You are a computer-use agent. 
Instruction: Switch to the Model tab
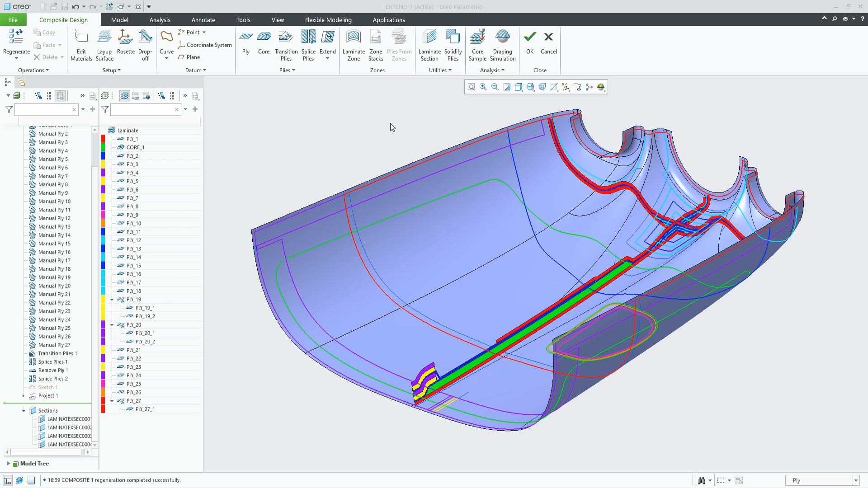coord(119,20)
